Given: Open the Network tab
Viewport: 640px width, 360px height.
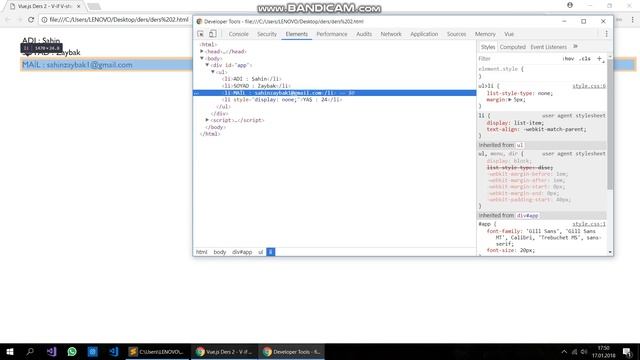Looking at the screenshot, I should tap(391, 34).
